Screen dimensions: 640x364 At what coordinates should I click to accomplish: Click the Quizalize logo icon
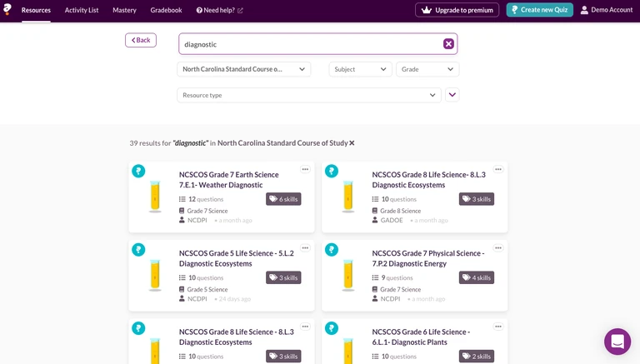(7, 9)
